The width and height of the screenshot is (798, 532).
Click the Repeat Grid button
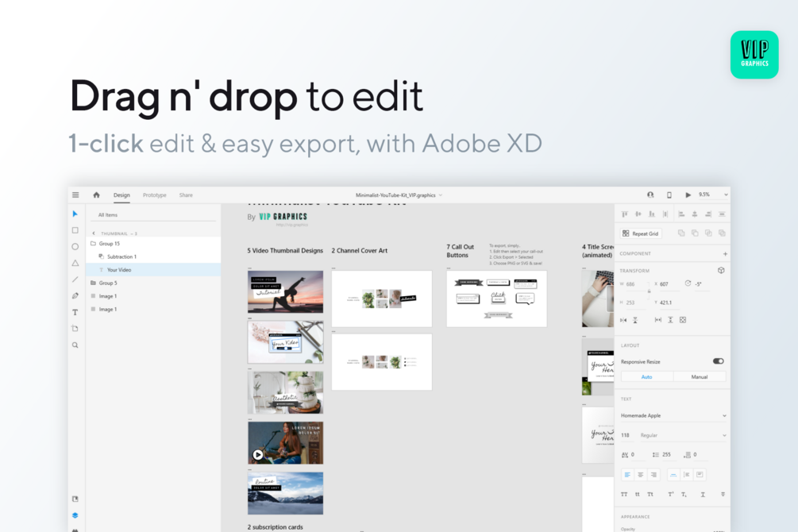[641, 233]
